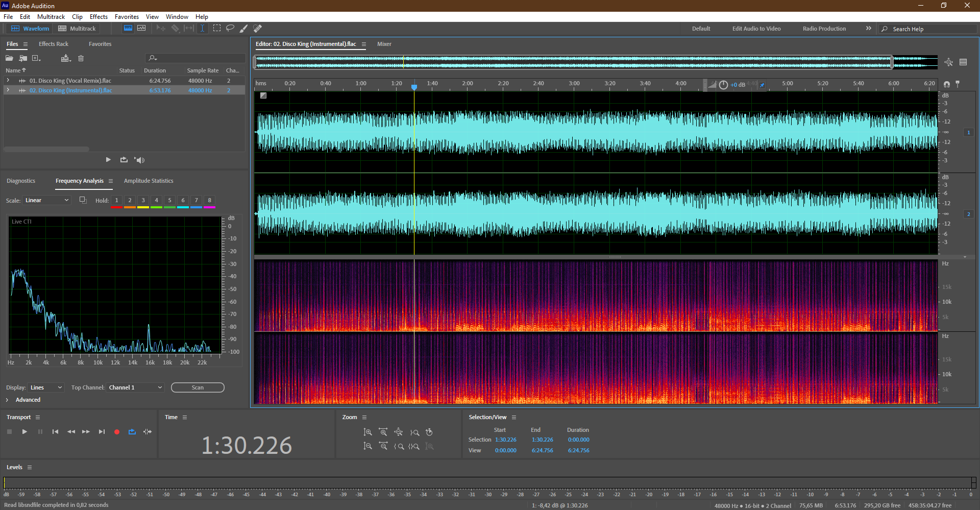Open Display dropdown showing Lines
This screenshot has height=510, width=980.
click(46, 387)
